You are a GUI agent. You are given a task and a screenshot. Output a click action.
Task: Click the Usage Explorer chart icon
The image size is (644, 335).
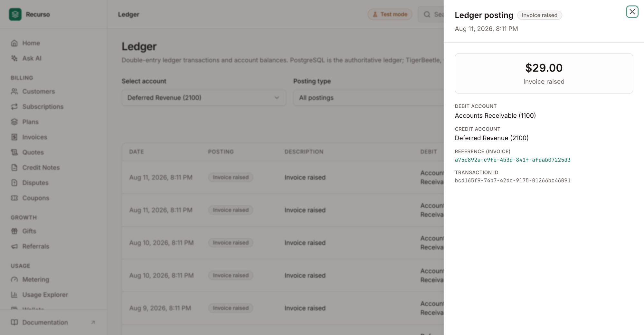pos(14,295)
